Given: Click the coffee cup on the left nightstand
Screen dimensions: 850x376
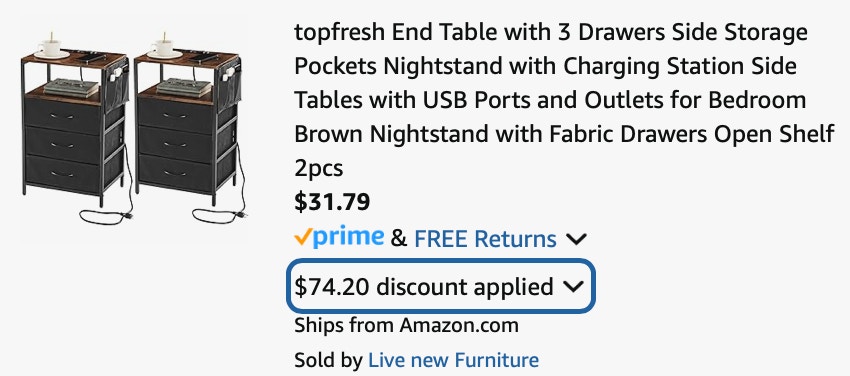Looking at the screenshot, I should pos(50,45).
